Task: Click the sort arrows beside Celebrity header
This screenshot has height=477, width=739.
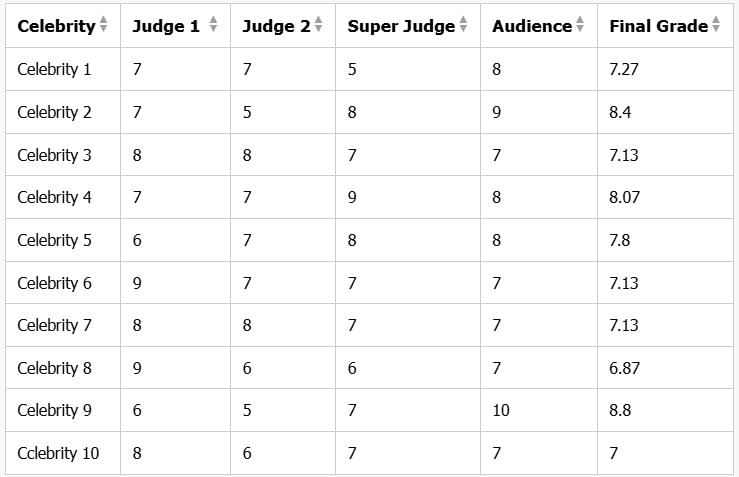Action: (104, 26)
